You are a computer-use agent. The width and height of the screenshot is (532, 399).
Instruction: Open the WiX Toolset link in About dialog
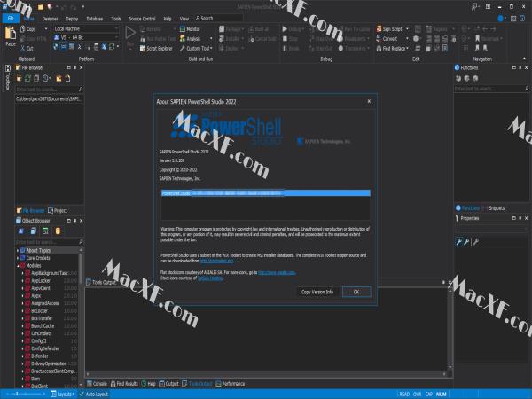coord(217,261)
